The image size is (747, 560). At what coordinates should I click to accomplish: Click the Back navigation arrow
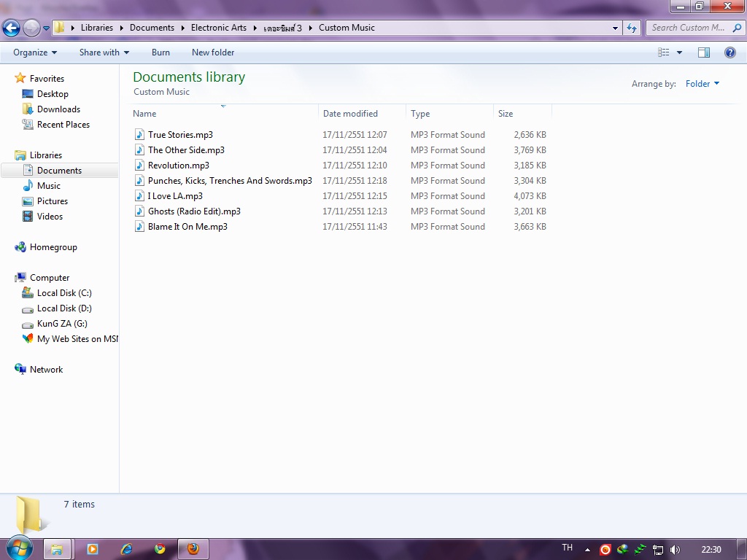pyautogui.click(x=11, y=28)
